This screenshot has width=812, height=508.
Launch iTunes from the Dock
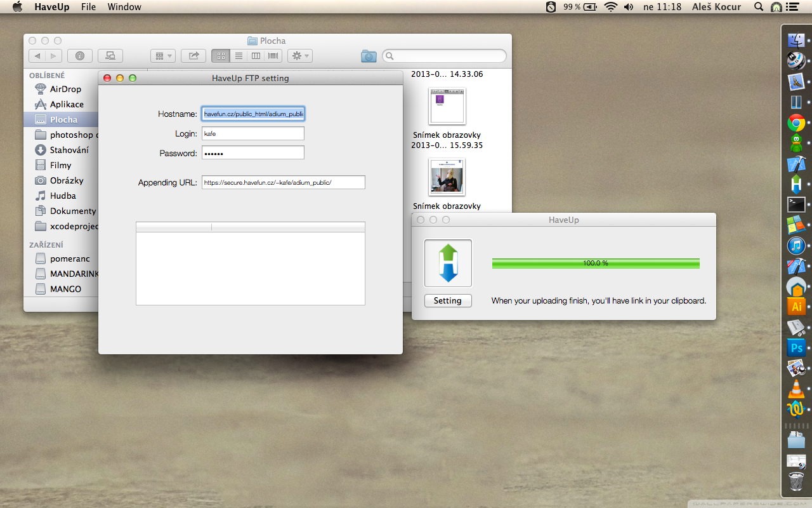(796, 245)
